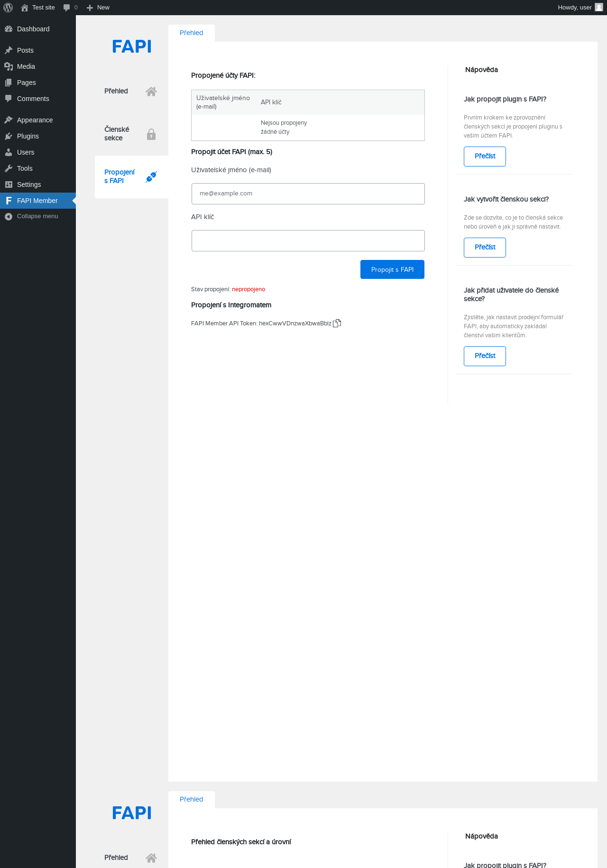Click Přečíst under Jak propojit plugin s FAPI
The height and width of the screenshot is (868, 607).
click(x=485, y=157)
